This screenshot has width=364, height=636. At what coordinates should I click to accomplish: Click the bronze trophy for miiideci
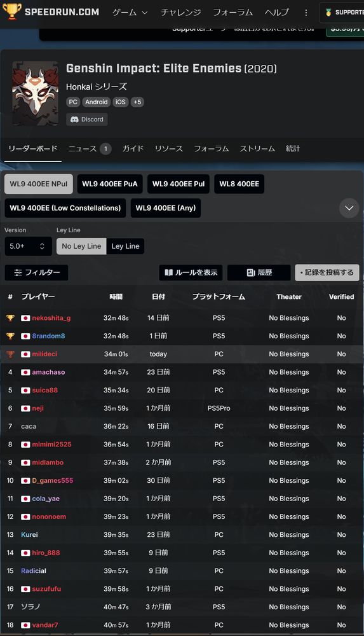coord(10,354)
